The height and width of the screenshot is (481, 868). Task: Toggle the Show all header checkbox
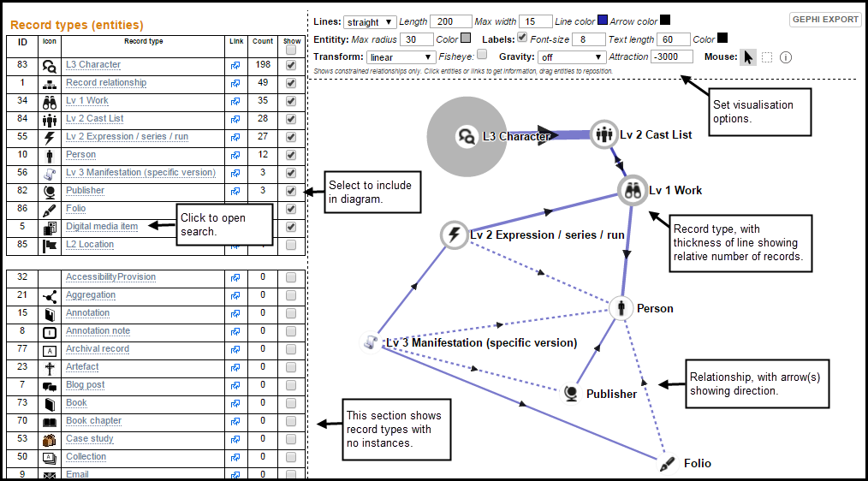coord(291,50)
